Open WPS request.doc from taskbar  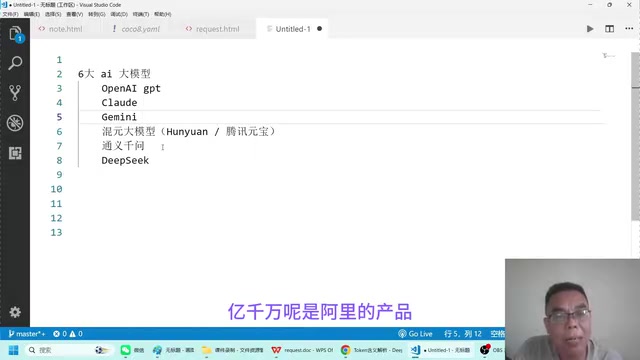pos(302,350)
